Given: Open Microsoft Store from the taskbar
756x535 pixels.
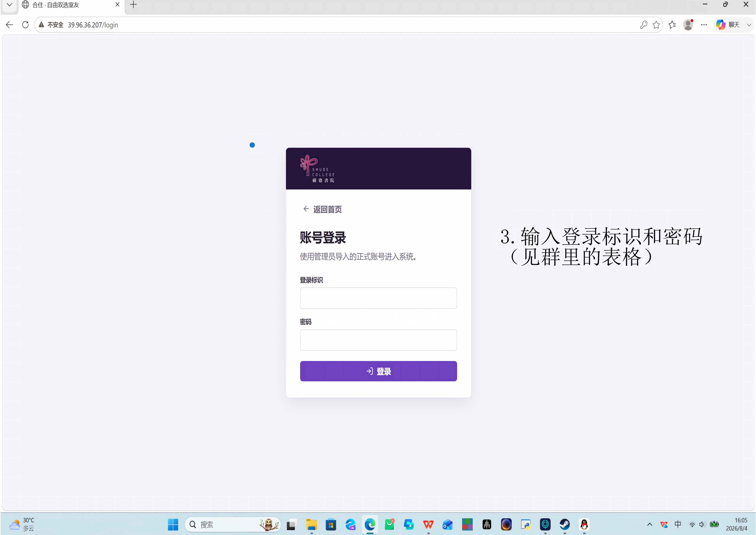Looking at the screenshot, I should [x=331, y=525].
